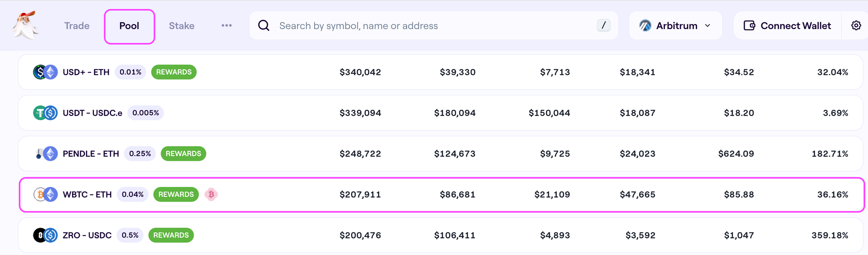
Task: Select the Pool tab
Action: (x=129, y=26)
